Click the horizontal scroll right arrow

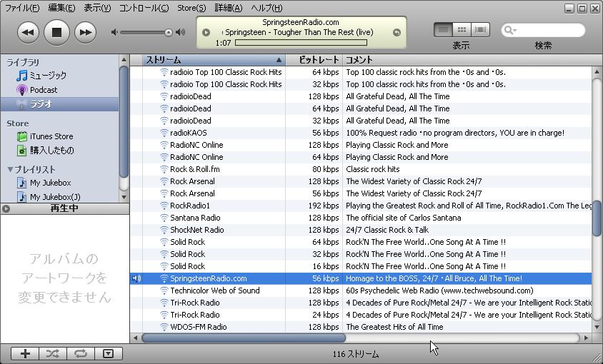pos(586,338)
